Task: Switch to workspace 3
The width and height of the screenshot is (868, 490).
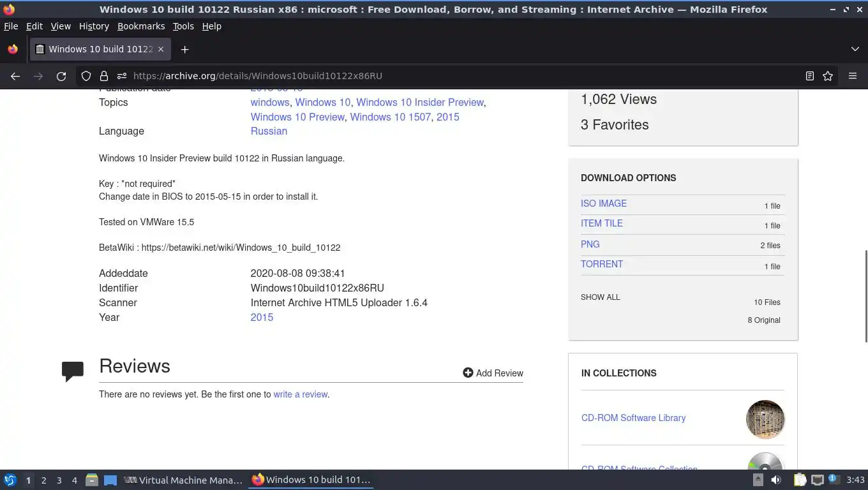Action: click(59, 480)
